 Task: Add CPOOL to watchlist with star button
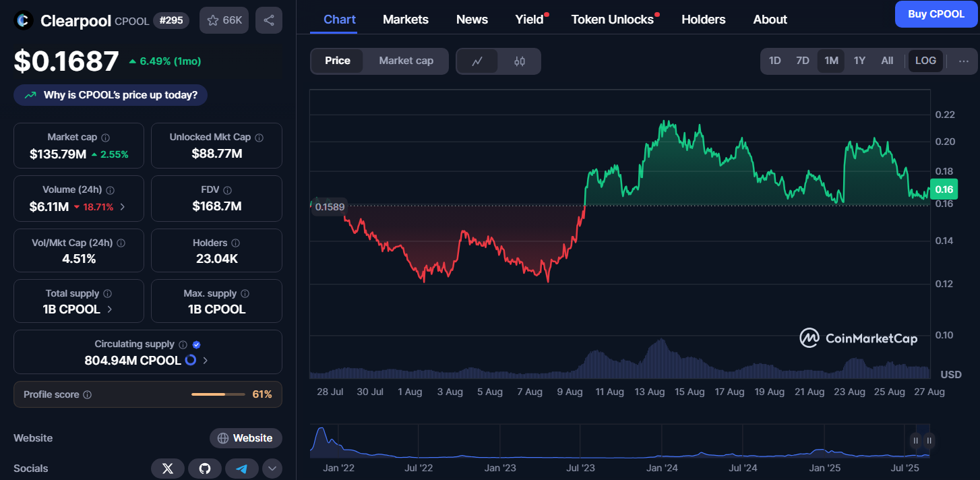pos(224,20)
